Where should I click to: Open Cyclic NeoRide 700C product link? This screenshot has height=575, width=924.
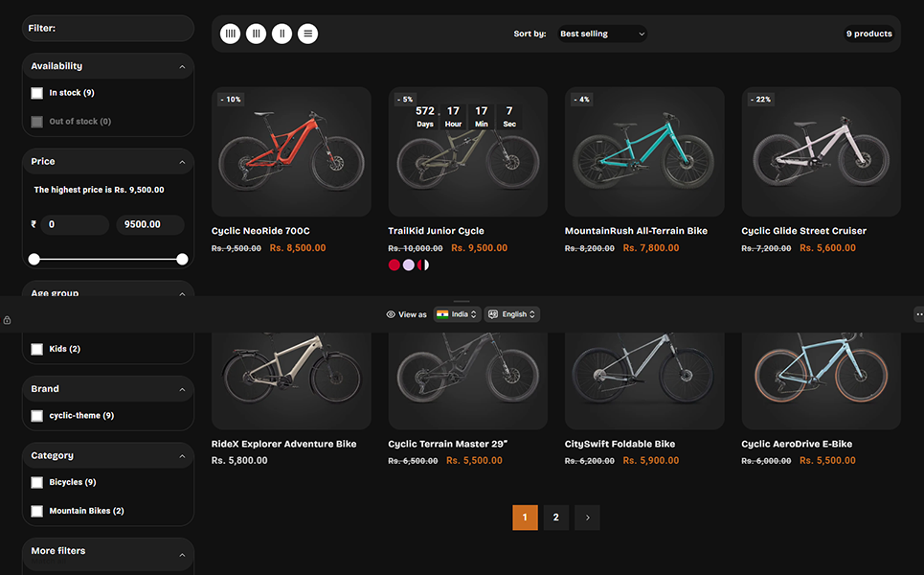click(260, 231)
